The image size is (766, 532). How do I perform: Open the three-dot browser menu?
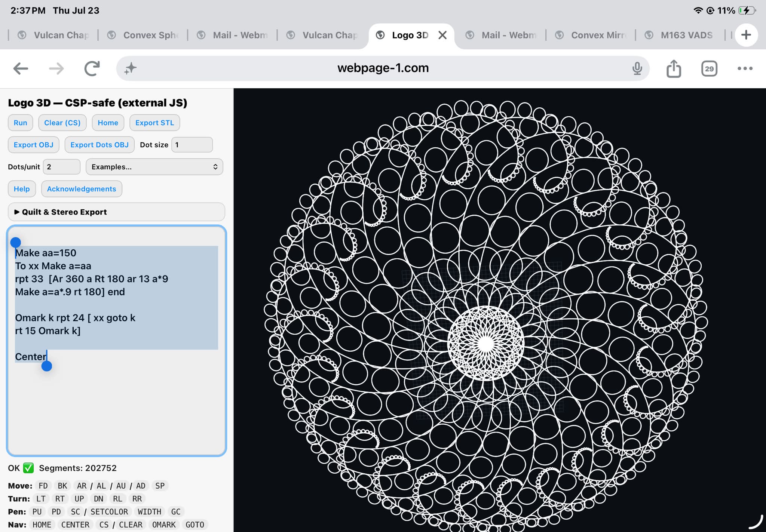pos(745,68)
